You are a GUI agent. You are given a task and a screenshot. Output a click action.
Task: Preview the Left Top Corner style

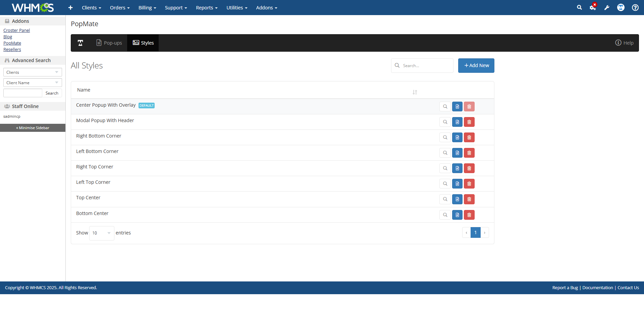[x=445, y=184]
